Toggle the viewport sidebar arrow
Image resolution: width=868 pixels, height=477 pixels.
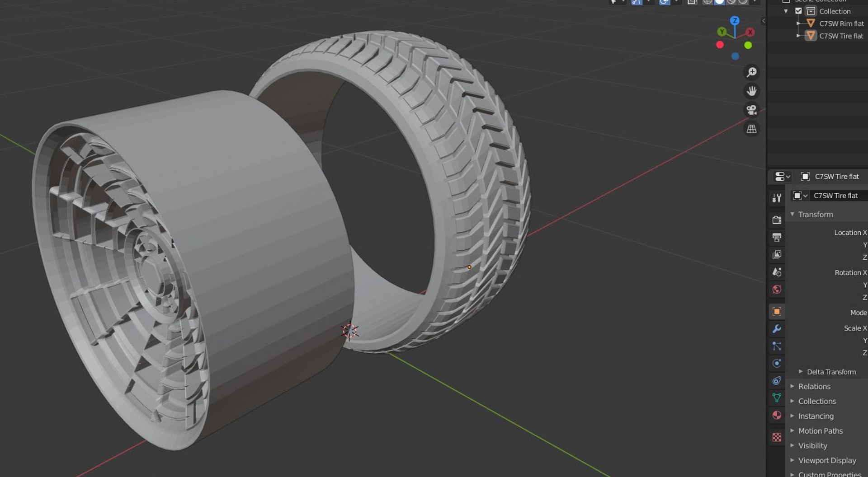click(763, 21)
